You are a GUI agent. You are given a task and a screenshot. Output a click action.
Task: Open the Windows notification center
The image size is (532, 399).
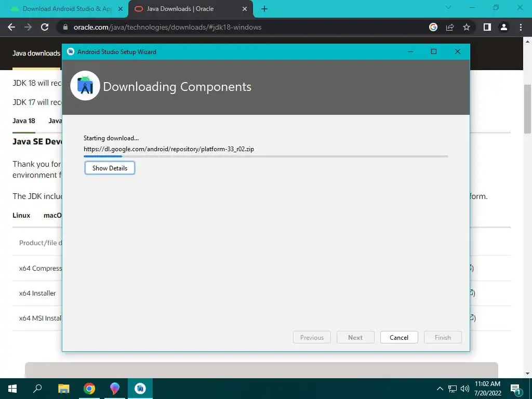[516, 389]
